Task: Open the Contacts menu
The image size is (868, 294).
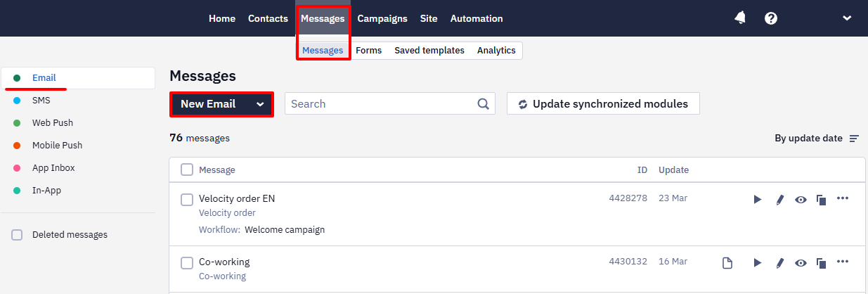Action: coord(268,18)
